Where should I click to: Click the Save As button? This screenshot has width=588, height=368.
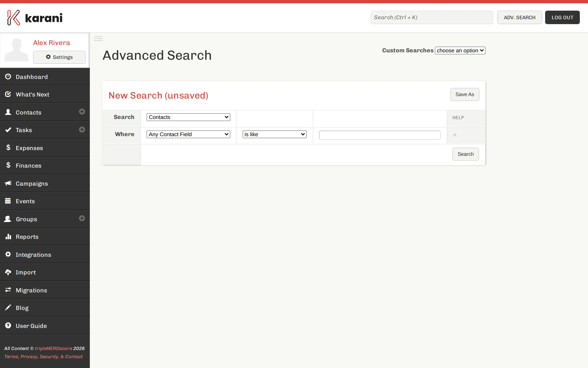464,94
